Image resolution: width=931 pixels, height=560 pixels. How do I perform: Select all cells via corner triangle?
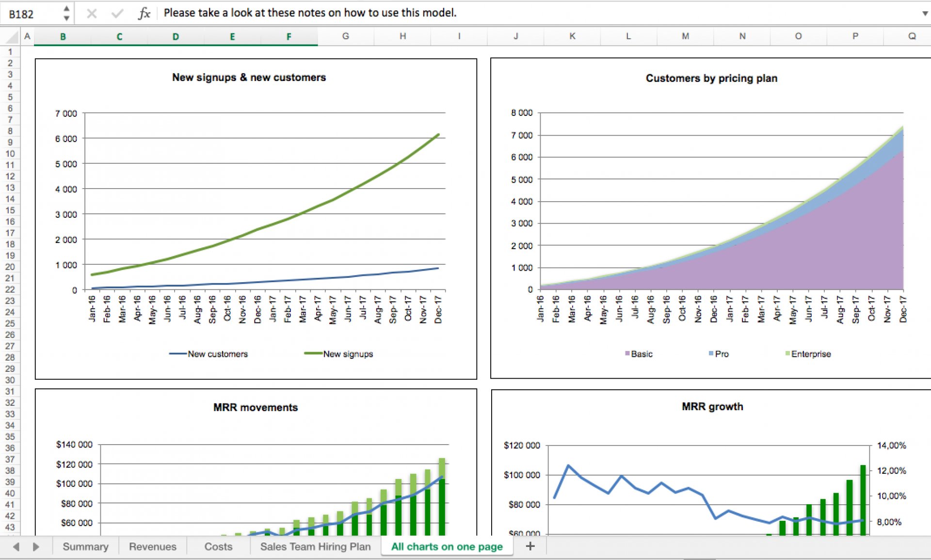[x=12, y=37]
